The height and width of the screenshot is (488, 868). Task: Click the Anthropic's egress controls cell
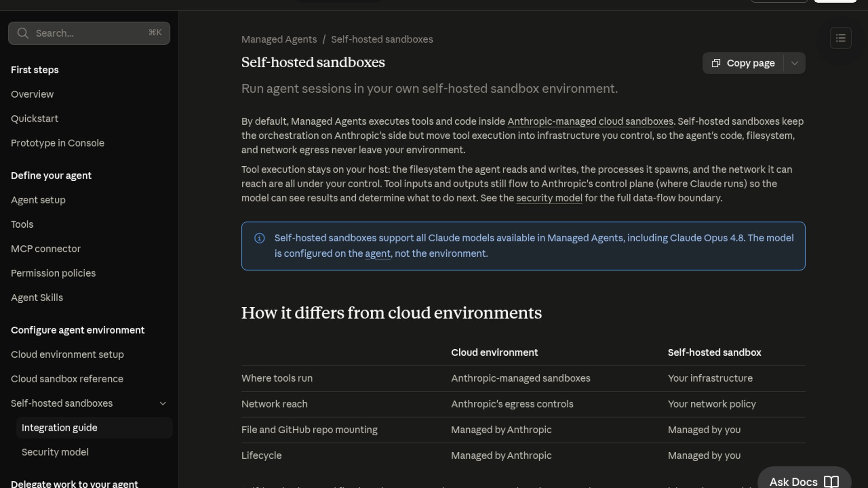(512, 404)
